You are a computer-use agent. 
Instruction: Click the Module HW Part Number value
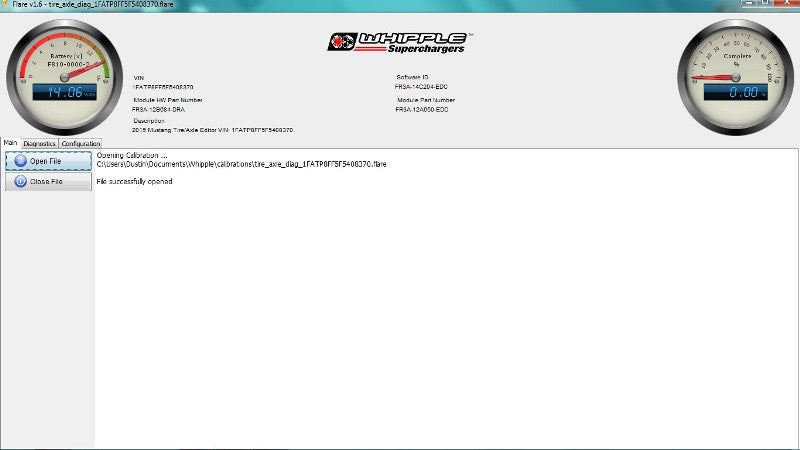coord(158,109)
